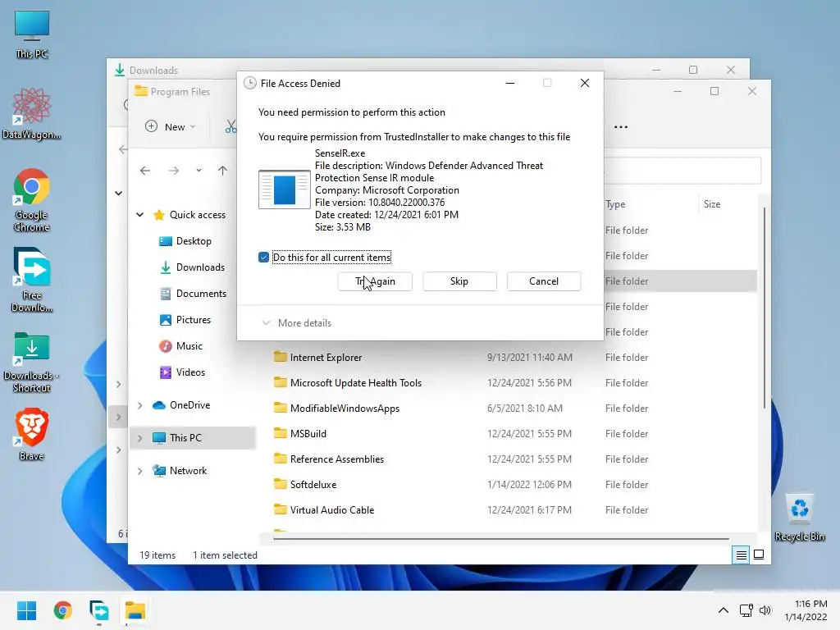Go forward in Program Files window
The height and width of the screenshot is (630, 840).
click(x=174, y=171)
